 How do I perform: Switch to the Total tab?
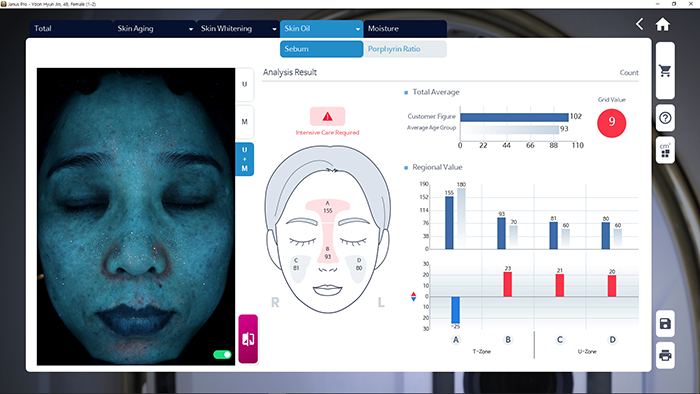coord(71,29)
